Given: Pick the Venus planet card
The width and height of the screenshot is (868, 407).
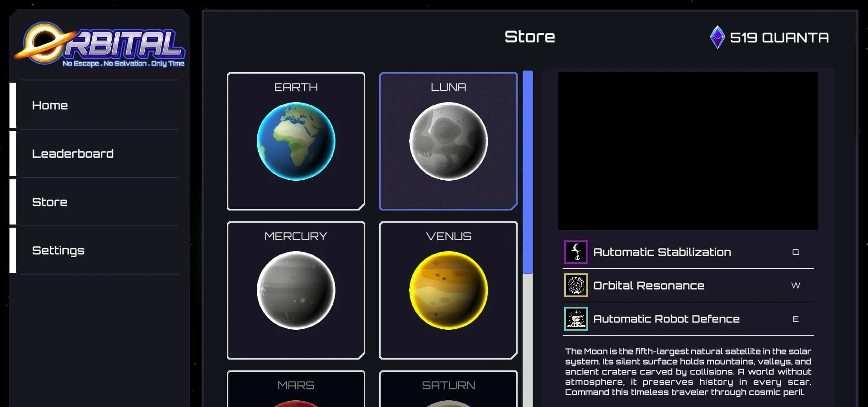Looking at the screenshot, I should pos(448,290).
